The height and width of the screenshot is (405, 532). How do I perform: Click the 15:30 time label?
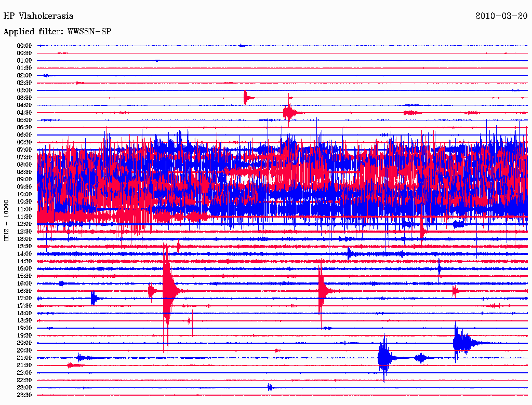click(24, 276)
